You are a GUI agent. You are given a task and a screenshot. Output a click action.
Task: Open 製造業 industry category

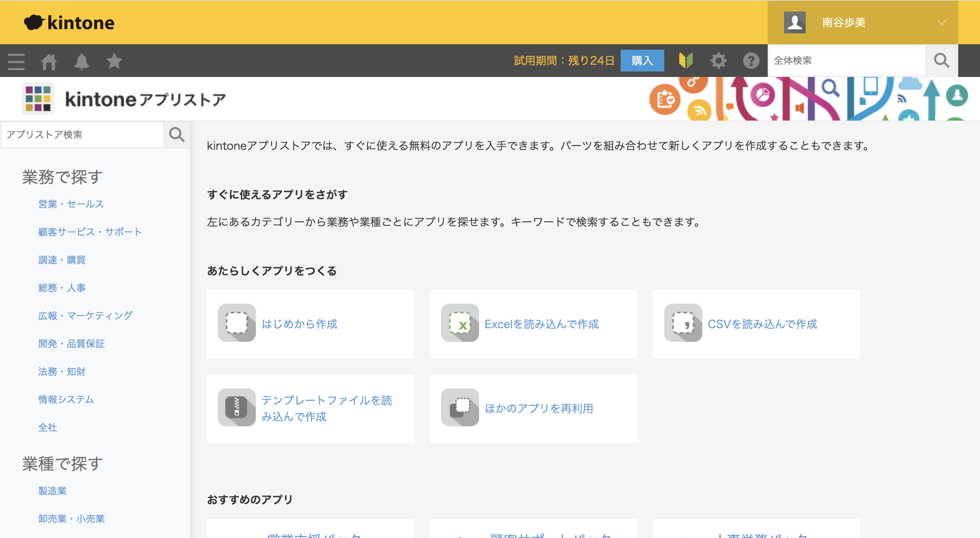52,491
